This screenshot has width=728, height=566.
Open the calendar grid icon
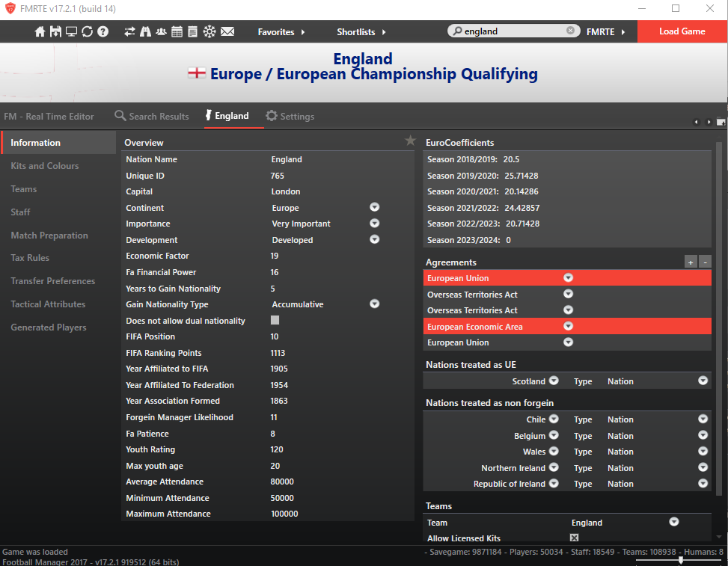pos(177,31)
